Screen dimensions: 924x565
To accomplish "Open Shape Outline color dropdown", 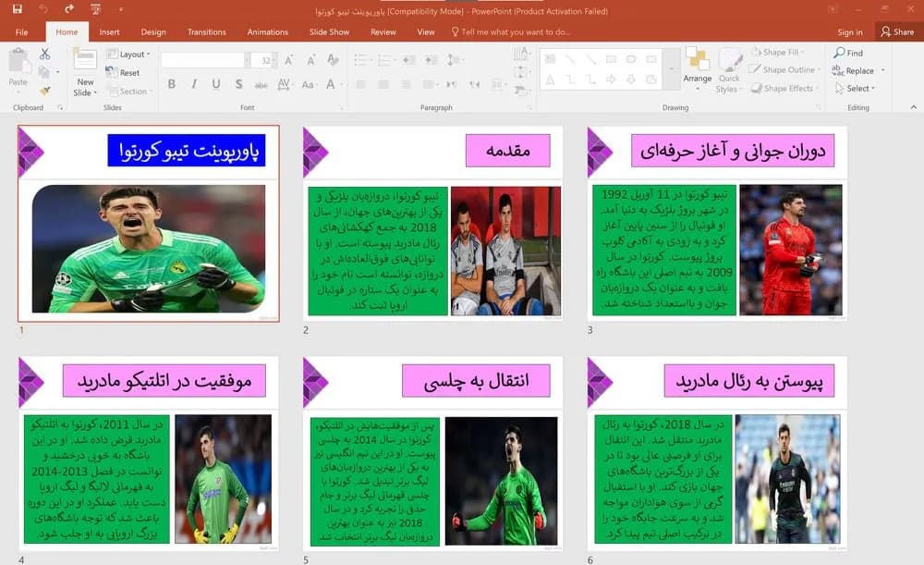I will pyautogui.click(x=784, y=69).
